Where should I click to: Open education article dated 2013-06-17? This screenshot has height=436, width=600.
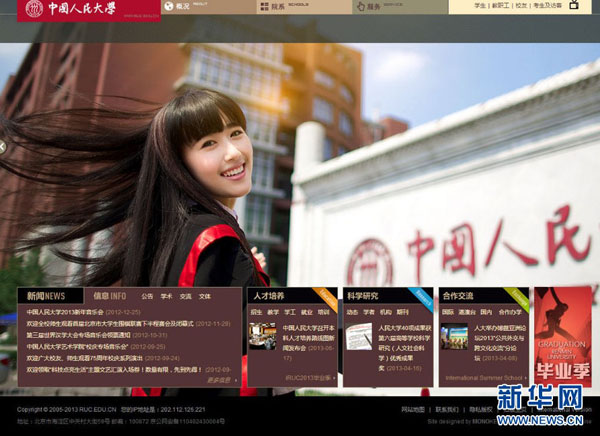(x=309, y=343)
